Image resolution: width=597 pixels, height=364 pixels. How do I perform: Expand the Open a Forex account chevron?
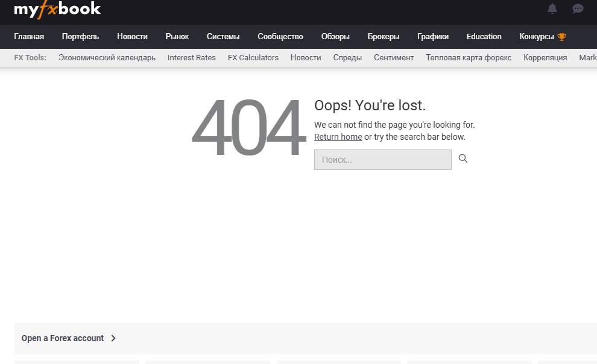113,338
